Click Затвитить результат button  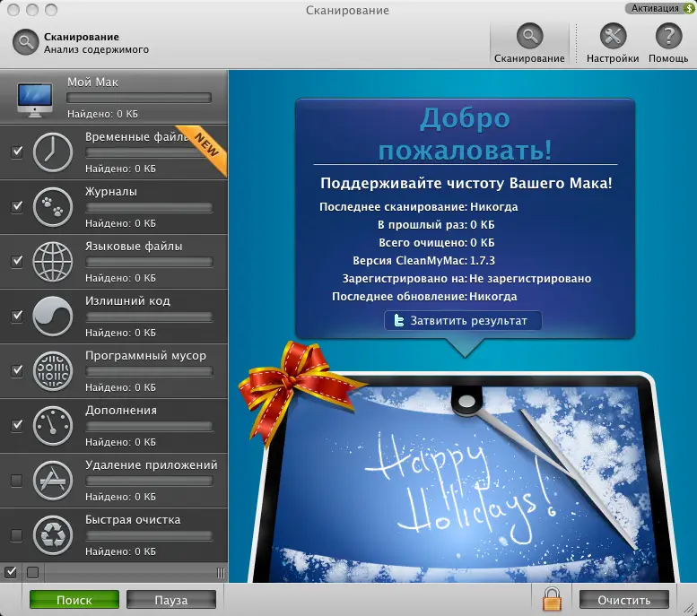(463, 320)
